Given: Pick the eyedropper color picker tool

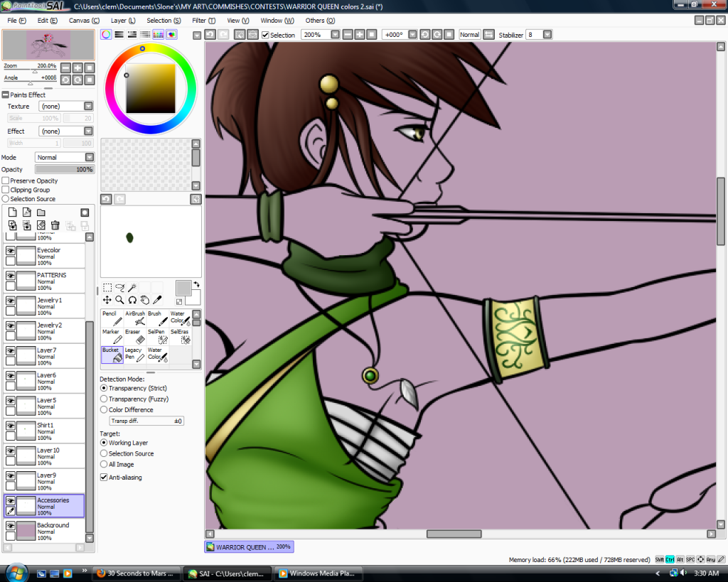Looking at the screenshot, I should [157, 301].
